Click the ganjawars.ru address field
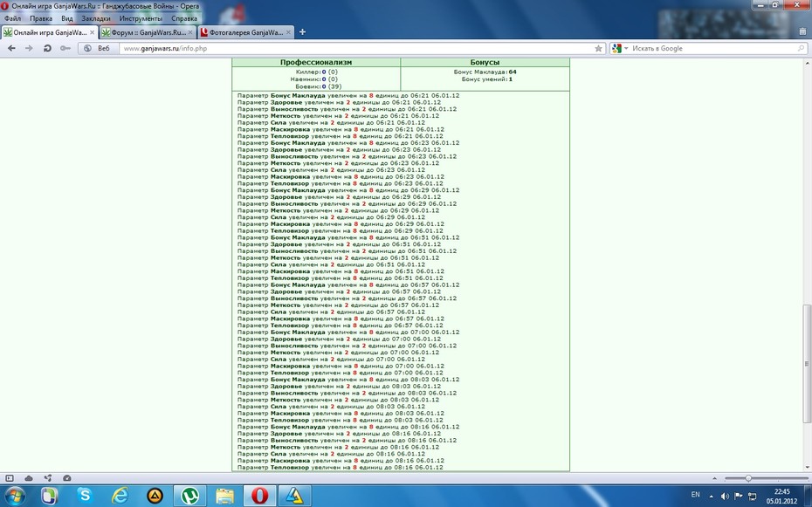 pos(356,48)
